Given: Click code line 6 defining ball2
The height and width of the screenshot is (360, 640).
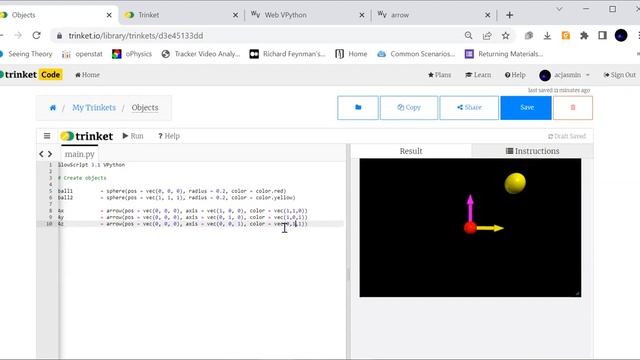Looking at the screenshot, I should (177, 198).
